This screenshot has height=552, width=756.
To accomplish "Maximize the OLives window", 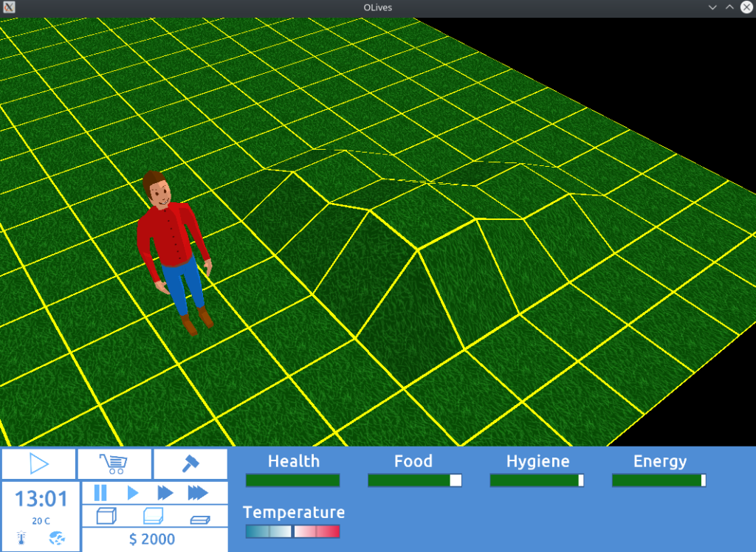I will [729, 7].
